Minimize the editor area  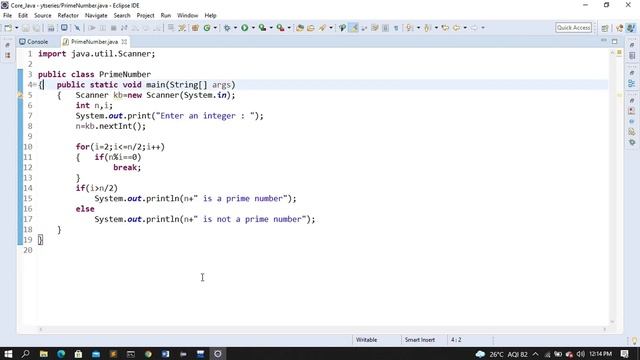[604, 41]
